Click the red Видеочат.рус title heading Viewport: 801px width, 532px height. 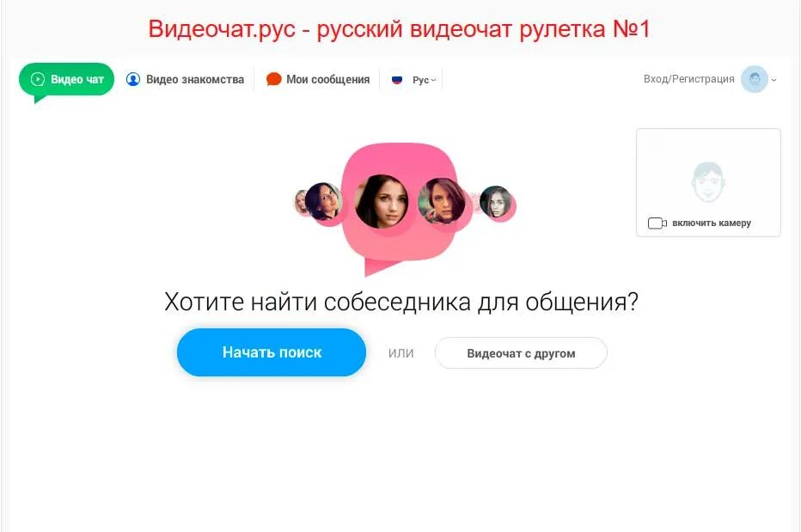pos(399,28)
